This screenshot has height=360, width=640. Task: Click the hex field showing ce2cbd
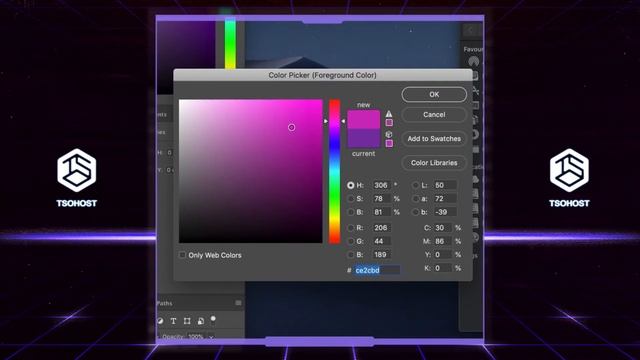click(377, 270)
